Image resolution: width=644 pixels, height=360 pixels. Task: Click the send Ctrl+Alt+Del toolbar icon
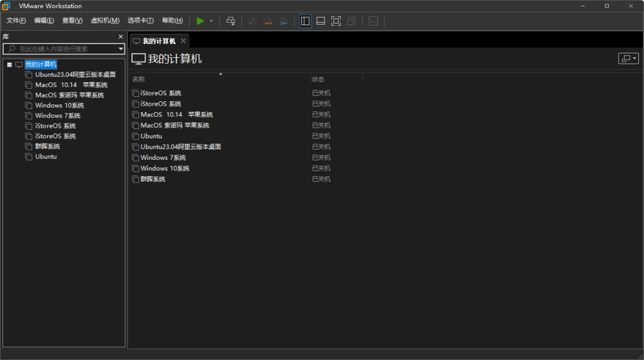pyautogui.click(x=231, y=21)
